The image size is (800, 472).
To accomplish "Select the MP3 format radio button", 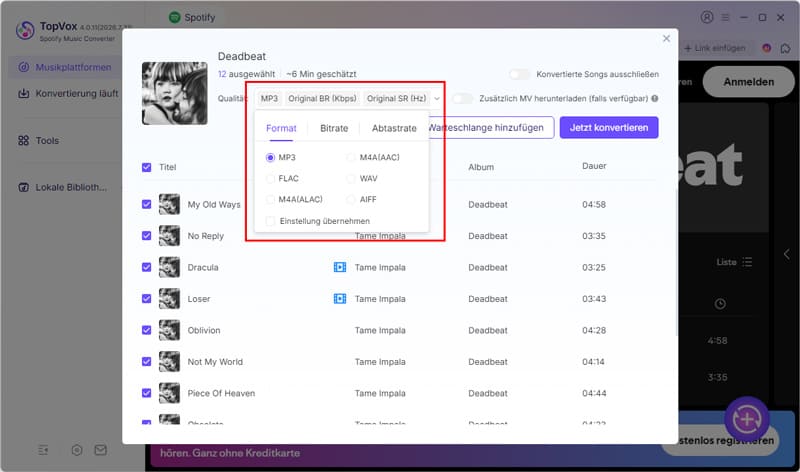I will (x=270, y=158).
